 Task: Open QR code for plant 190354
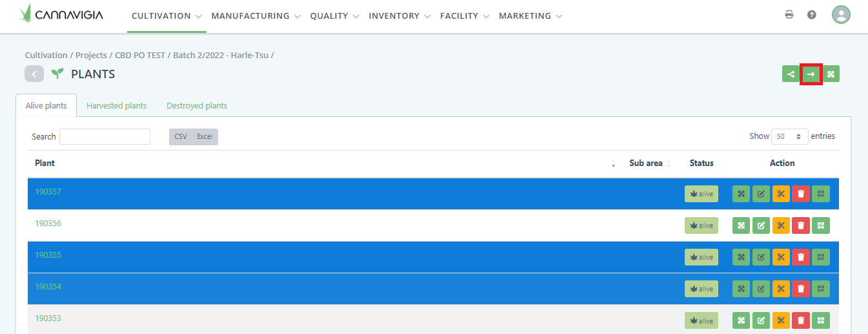(x=821, y=289)
